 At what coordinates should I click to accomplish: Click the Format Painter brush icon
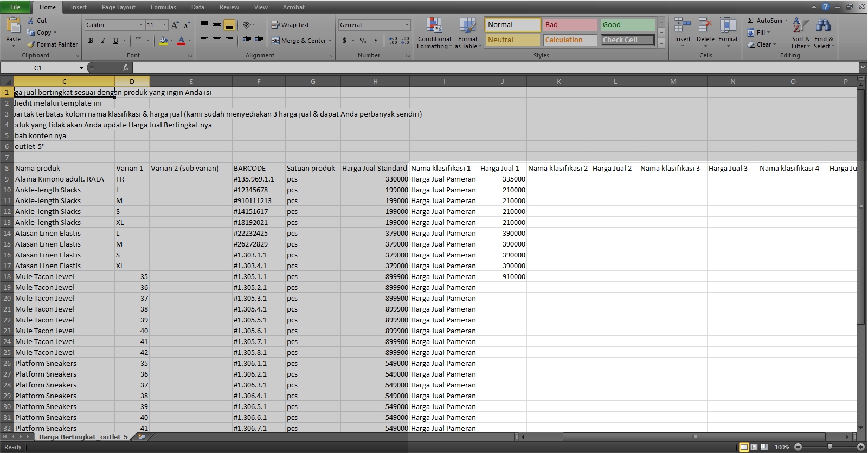tap(31, 44)
